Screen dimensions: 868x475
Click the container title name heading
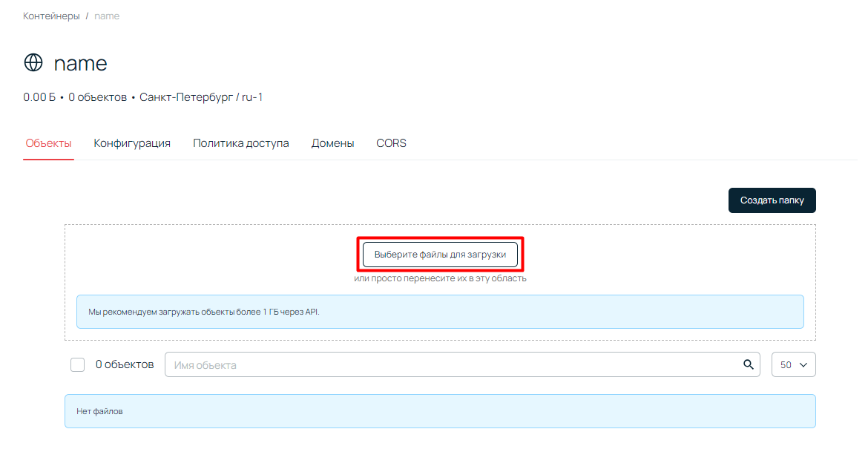81,63
